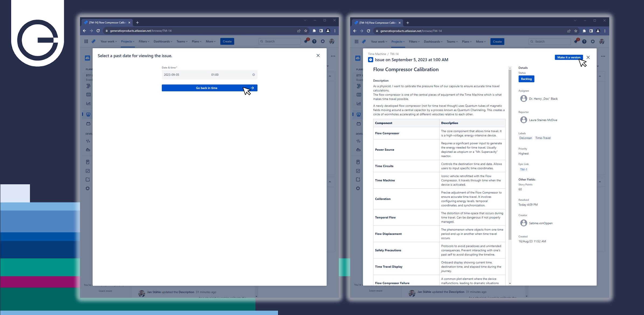Image resolution: width=644 pixels, height=315 pixels.
Task: Bookmark page with star in right browser
Action: coord(576,31)
